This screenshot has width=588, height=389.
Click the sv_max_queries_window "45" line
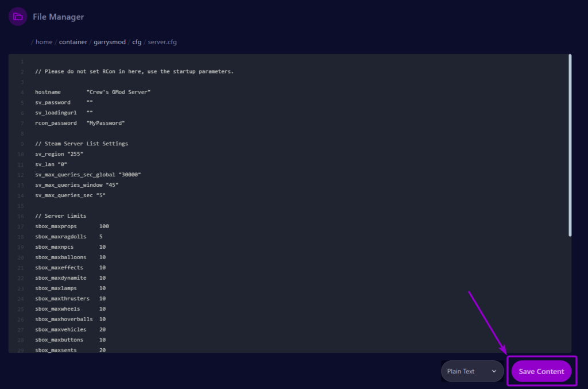76,185
